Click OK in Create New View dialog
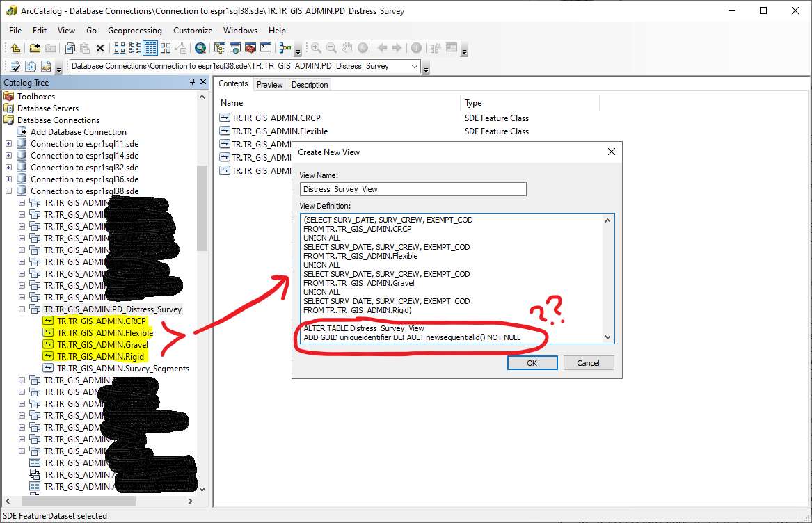Screen dimensions: 812x523 pos(532,363)
